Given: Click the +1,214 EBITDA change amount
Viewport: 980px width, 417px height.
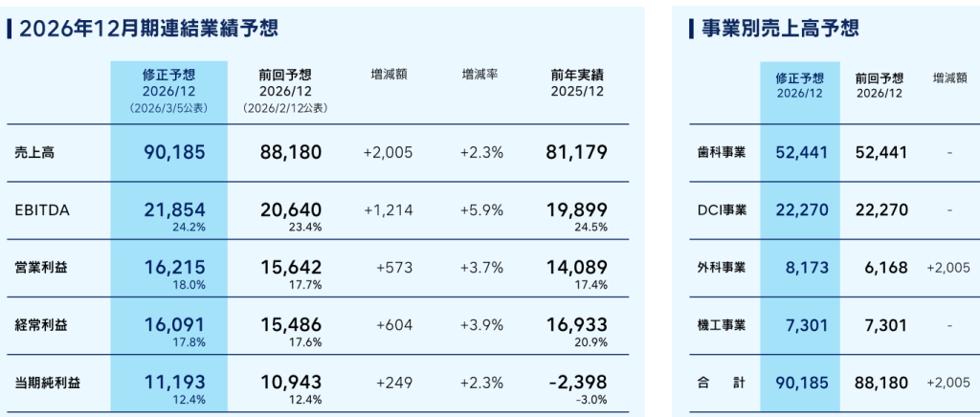Looking at the screenshot, I should pyautogui.click(x=389, y=210).
